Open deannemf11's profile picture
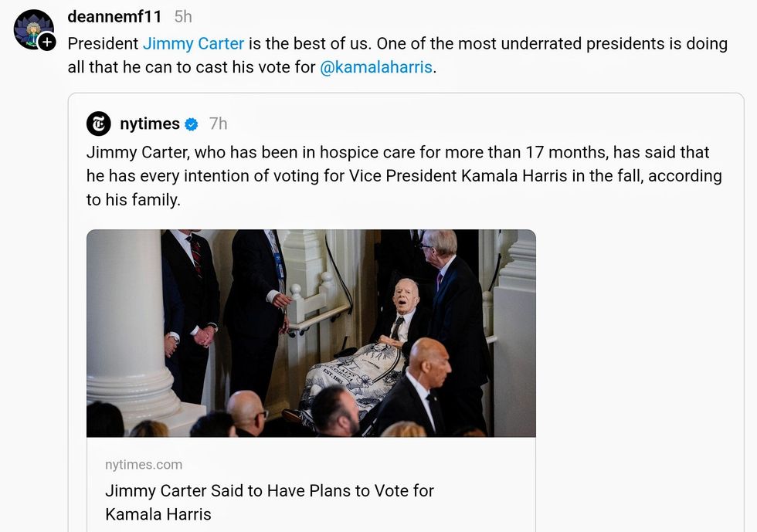The image size is (757, 532). [32, 29]
